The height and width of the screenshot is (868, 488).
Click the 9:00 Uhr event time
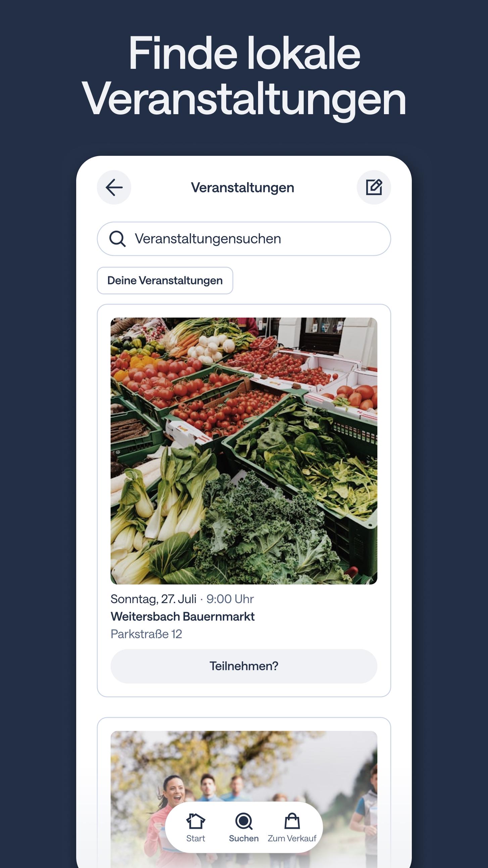(x=230, y=599)
